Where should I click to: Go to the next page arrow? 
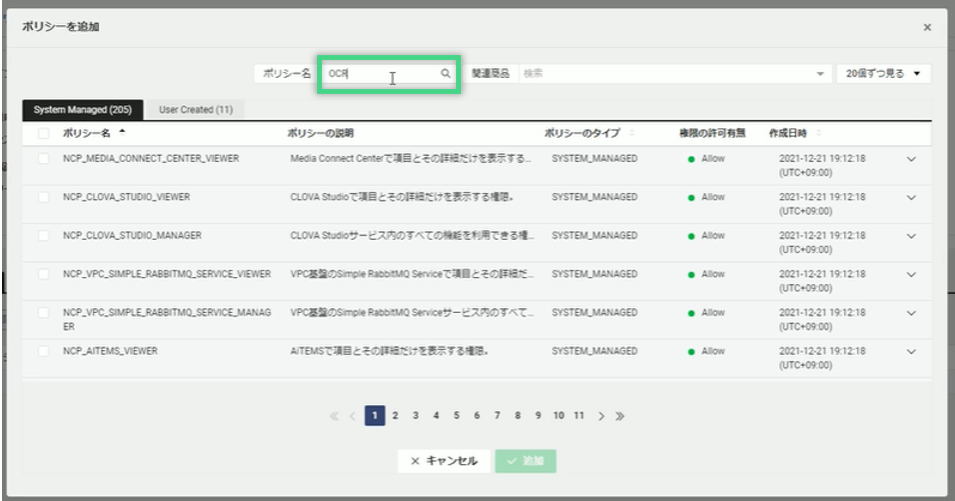pyautogui.click(x=601, y=416)
